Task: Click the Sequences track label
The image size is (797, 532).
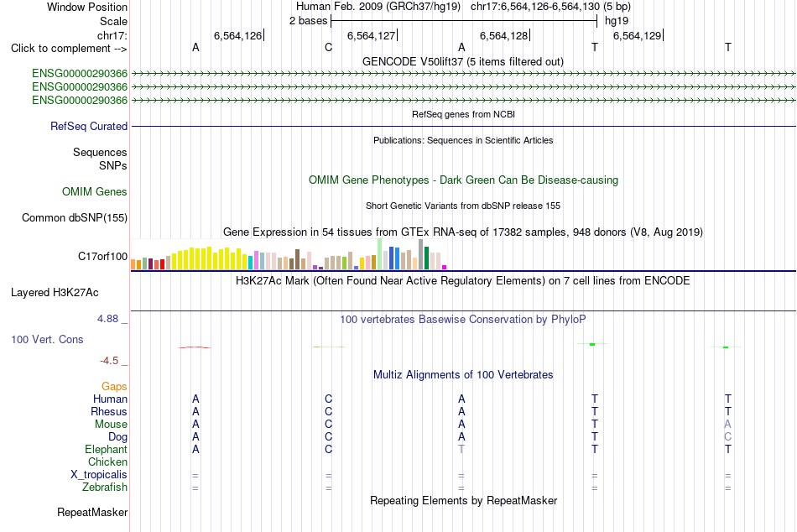Action: 100,152
